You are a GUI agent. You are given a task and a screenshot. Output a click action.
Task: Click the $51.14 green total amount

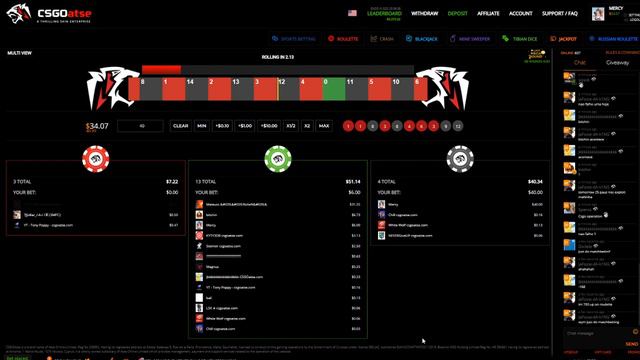[x=353, y=182]
